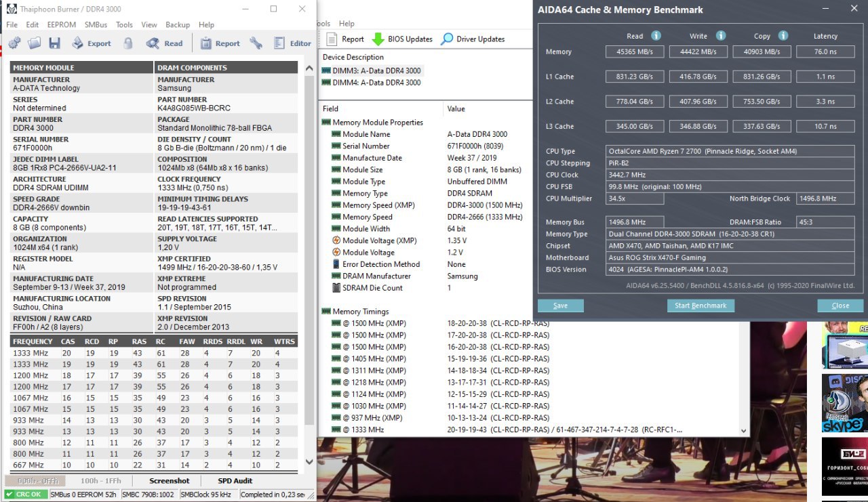Screen dimensions: 868x502
Task: Select DIMM3: A-Data DDR4 3000 device
Action: point(372,70)
